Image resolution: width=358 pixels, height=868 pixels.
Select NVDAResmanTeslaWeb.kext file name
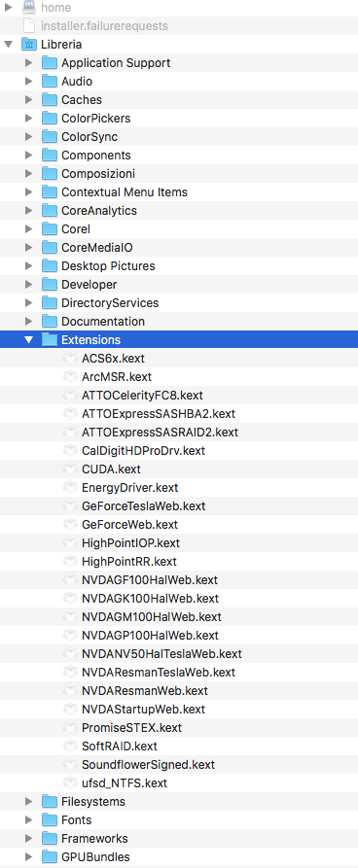coord(159,672)
